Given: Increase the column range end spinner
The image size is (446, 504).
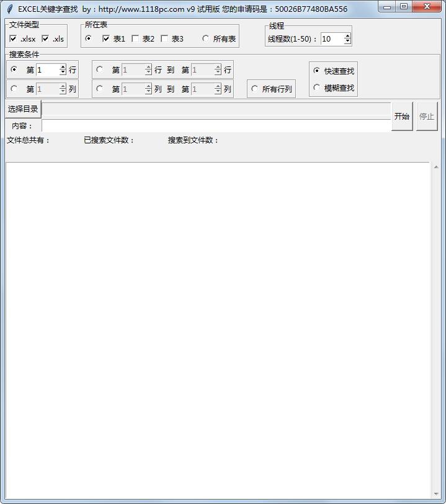Looking at the screenshot, I should click(218, 86).
